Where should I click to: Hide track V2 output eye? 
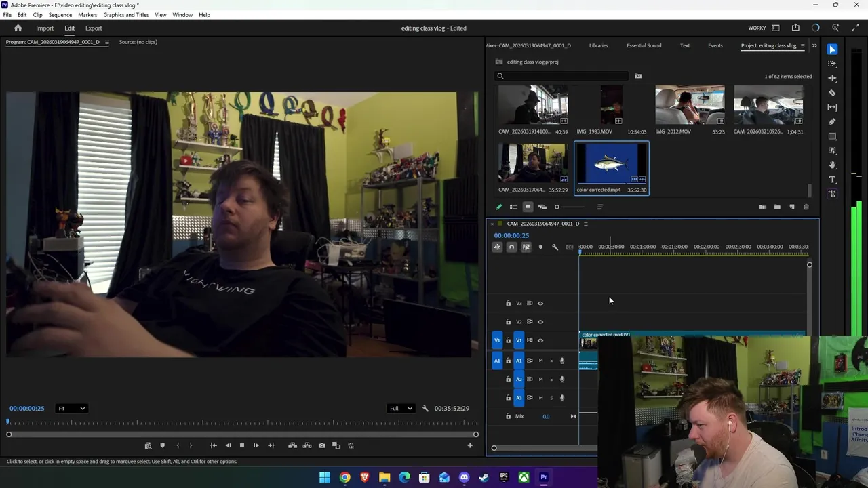pyautogui.click(x=540, y=322)
